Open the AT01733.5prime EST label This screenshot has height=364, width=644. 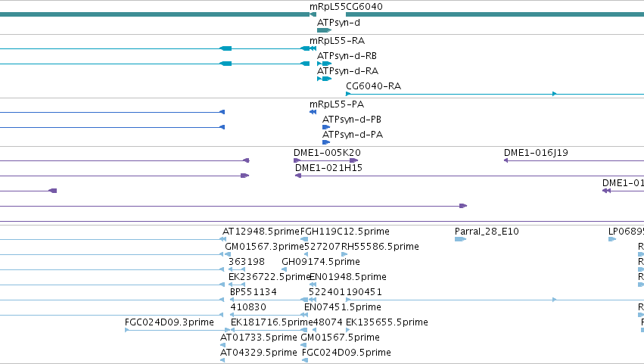(259, 338)
